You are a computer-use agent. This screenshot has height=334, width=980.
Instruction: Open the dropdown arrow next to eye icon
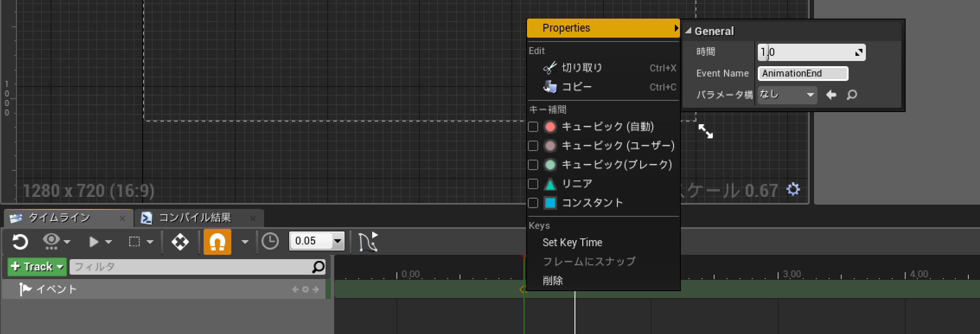[67, 241]
